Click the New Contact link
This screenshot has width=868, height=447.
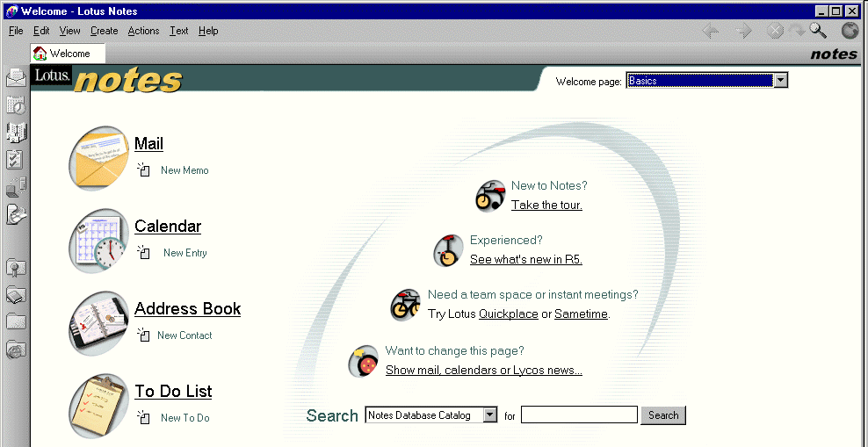(184, 335)
